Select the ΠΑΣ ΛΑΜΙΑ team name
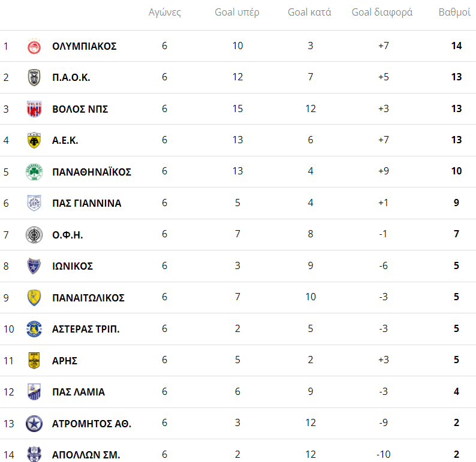 (x=79, y=392)
